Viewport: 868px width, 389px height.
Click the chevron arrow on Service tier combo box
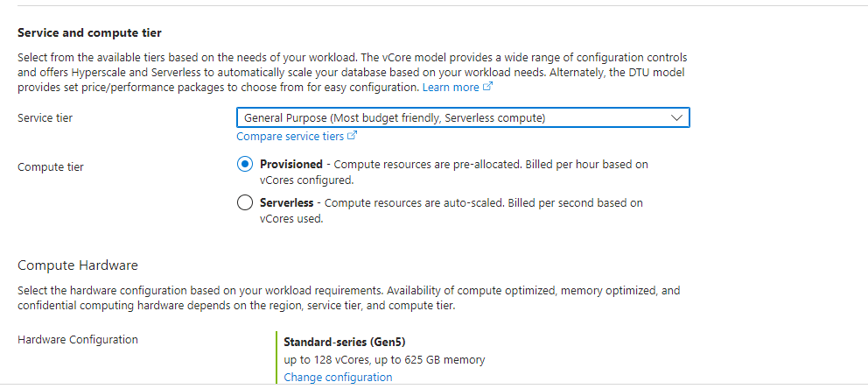(x=675, y=117)
